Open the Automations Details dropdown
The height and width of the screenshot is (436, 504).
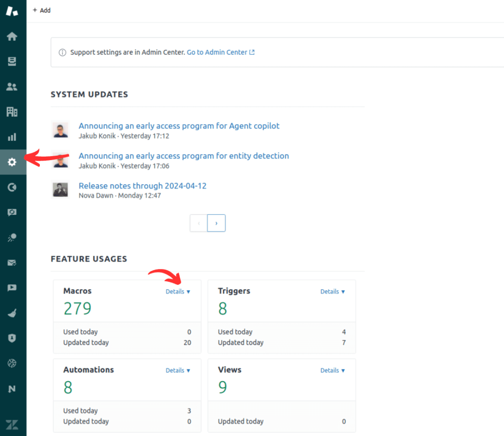178,370
